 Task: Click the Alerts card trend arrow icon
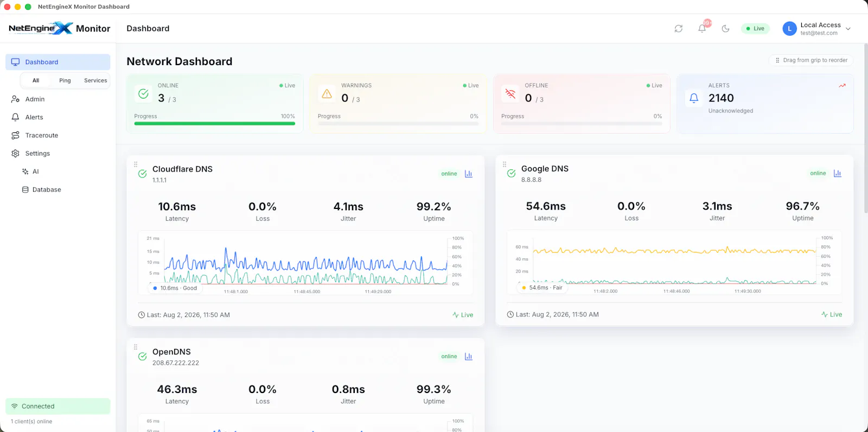(842, 86)
